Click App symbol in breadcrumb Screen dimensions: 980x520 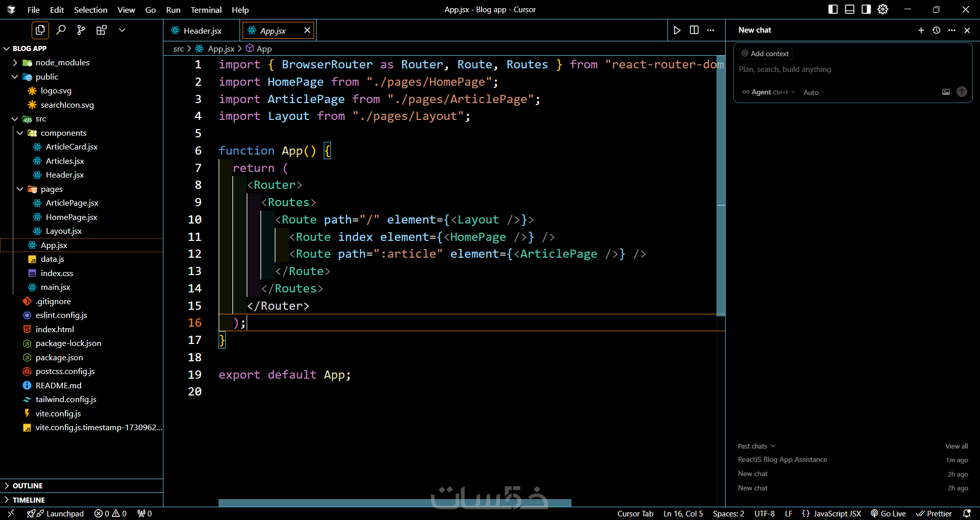[x=259, y=48]
